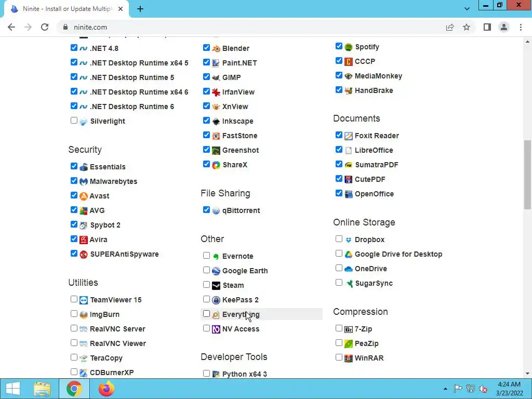Click the taskbar clock showing 4:24 AM
The image size is (532, 399).
coord(509,389)
